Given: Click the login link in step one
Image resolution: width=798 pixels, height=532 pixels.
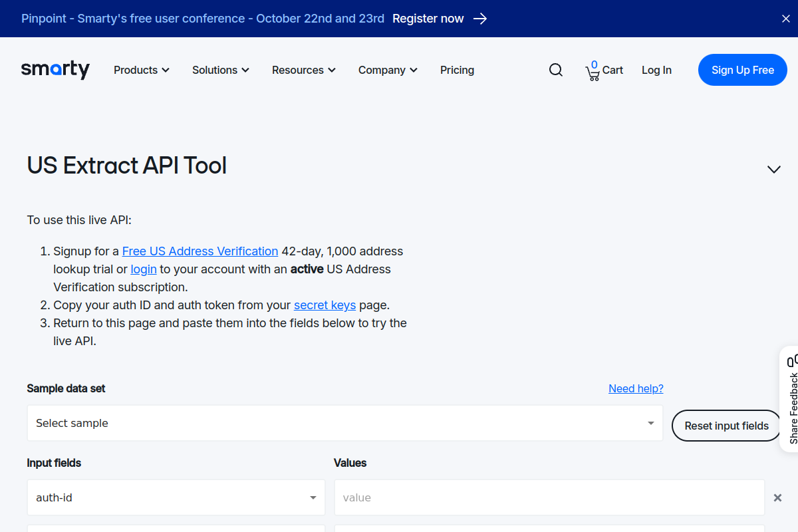Looking at the screenshot, I should click(144, 269).
